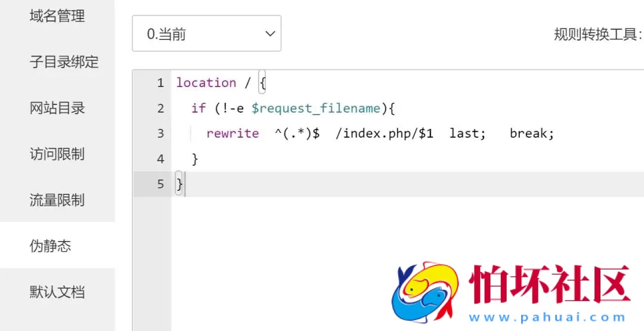
Task: Click line number 1 in the gutter
Action: click(x=160, y=83)
